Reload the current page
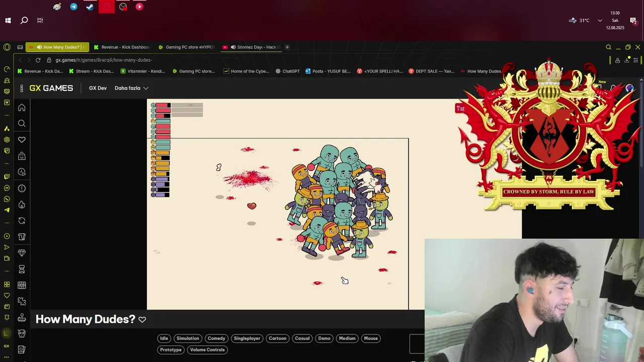The image size is (644, 362). [x=38, y=60]
